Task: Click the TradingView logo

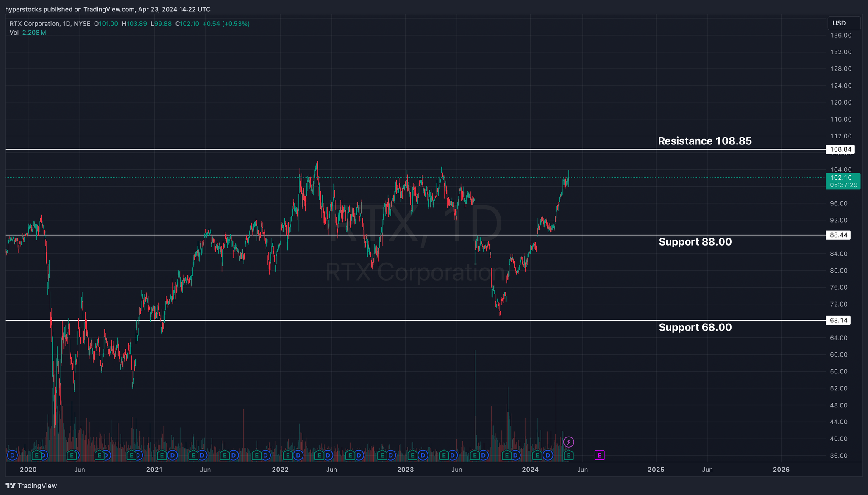Action: click(x=31, y=486)
